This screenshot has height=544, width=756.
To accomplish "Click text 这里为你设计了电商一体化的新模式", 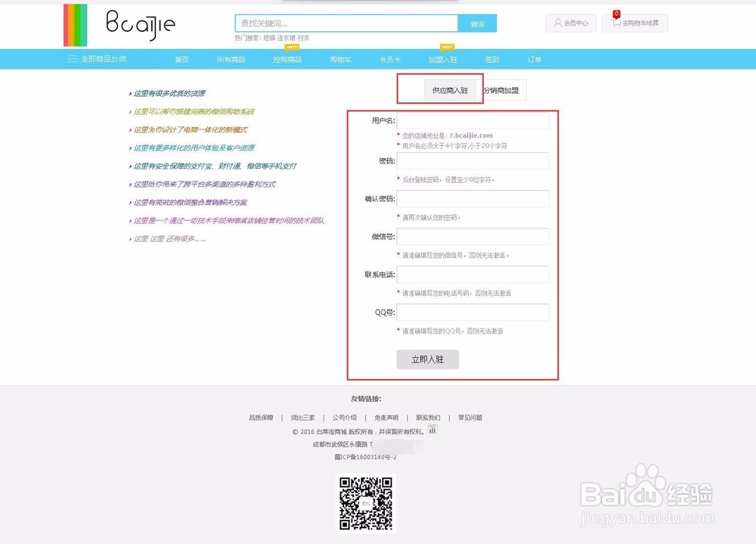I will (x=191, y=130).
